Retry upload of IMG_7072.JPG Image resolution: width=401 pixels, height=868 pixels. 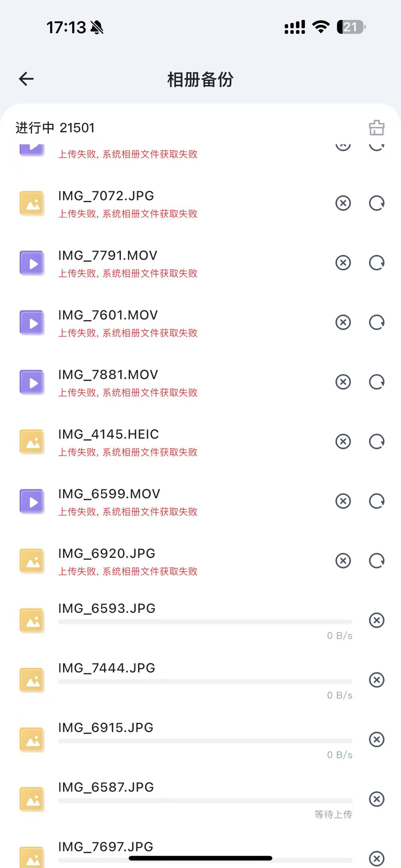(x=376, y=203)
